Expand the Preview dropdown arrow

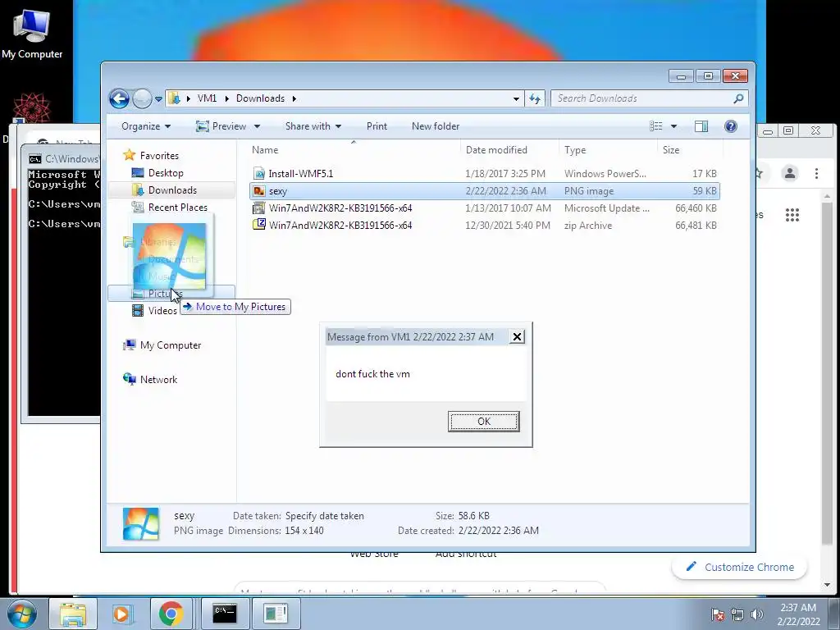pyautogui.click(x=257, y=126)
